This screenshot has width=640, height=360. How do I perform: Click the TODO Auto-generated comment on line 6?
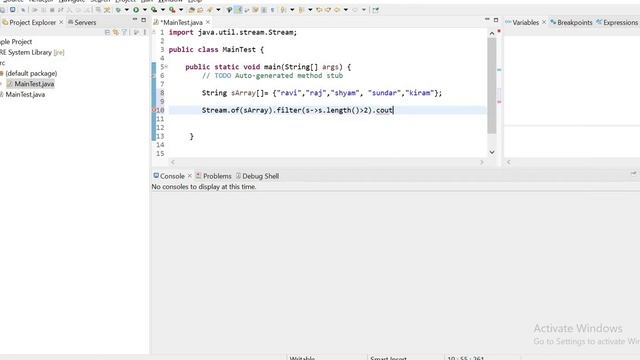(272, 76)
